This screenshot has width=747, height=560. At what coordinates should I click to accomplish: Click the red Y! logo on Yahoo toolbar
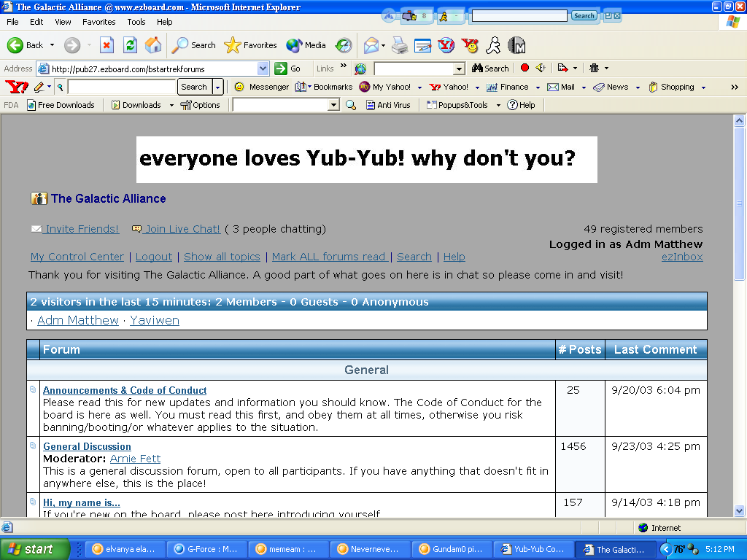click(x=17, y=87)
